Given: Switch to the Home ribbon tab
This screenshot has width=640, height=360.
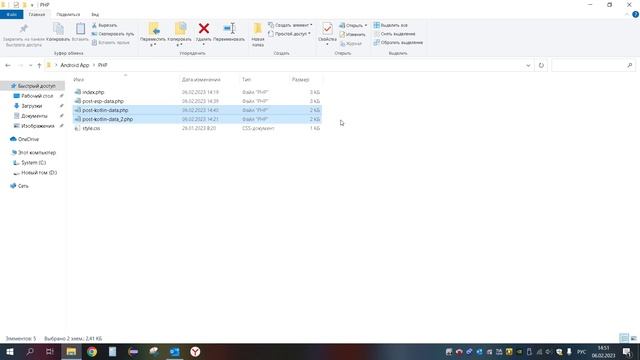Looking at the screenshot, I should 37,14.
